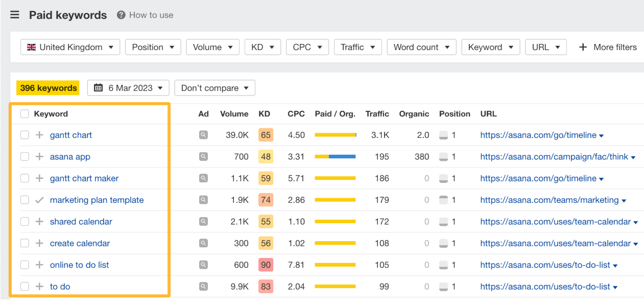Click the More filters button

[x=608, y=47]
